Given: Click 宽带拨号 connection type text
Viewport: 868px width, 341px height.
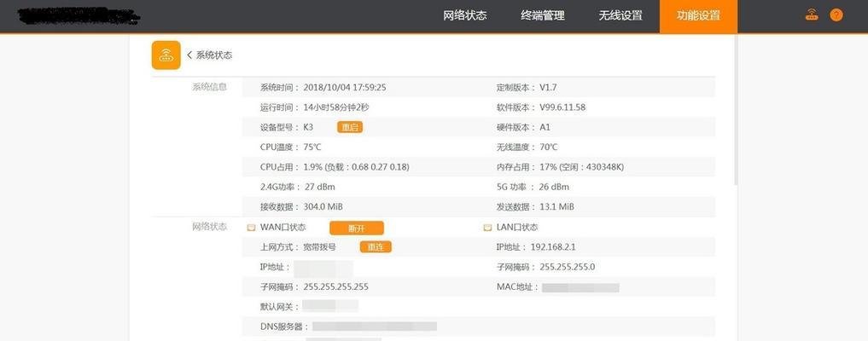Looking at the screenshot, I should (319, 247).
